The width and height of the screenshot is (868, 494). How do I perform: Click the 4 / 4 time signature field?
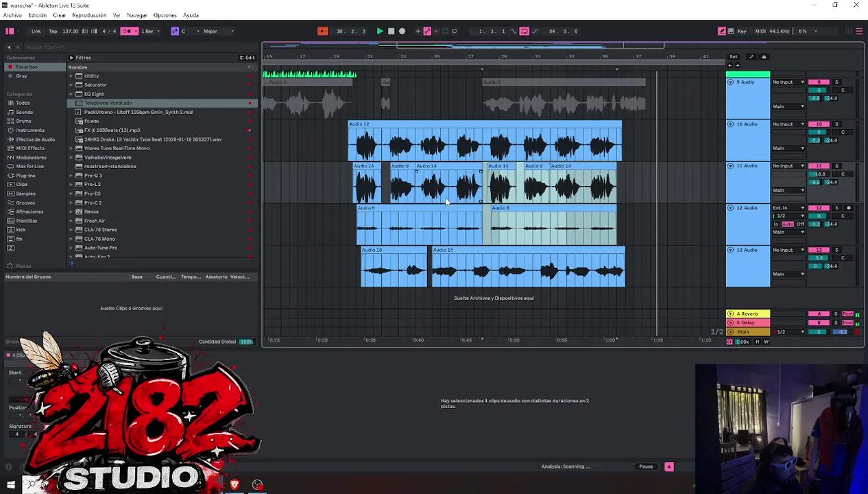(x=108, y=31)
